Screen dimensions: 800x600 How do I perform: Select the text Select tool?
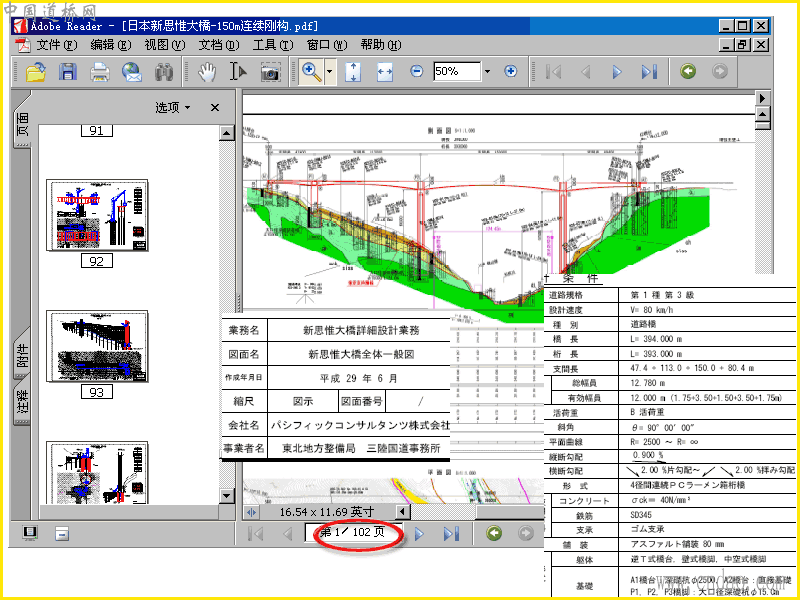click(237, 72)
